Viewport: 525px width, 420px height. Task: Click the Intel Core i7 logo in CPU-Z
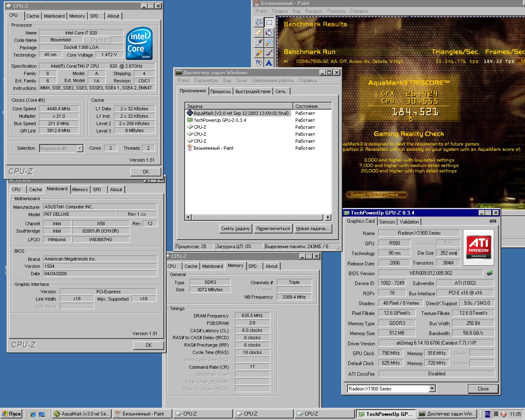[x=139, y=43]
